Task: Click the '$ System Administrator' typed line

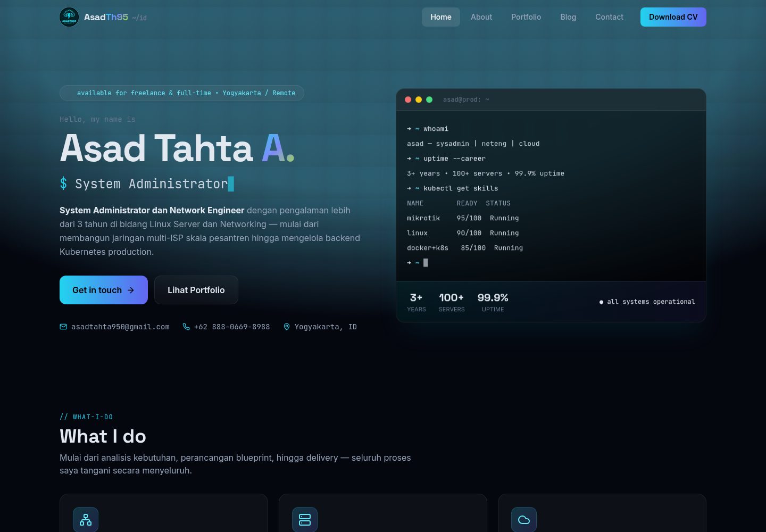Action: (x=147, y=184)
